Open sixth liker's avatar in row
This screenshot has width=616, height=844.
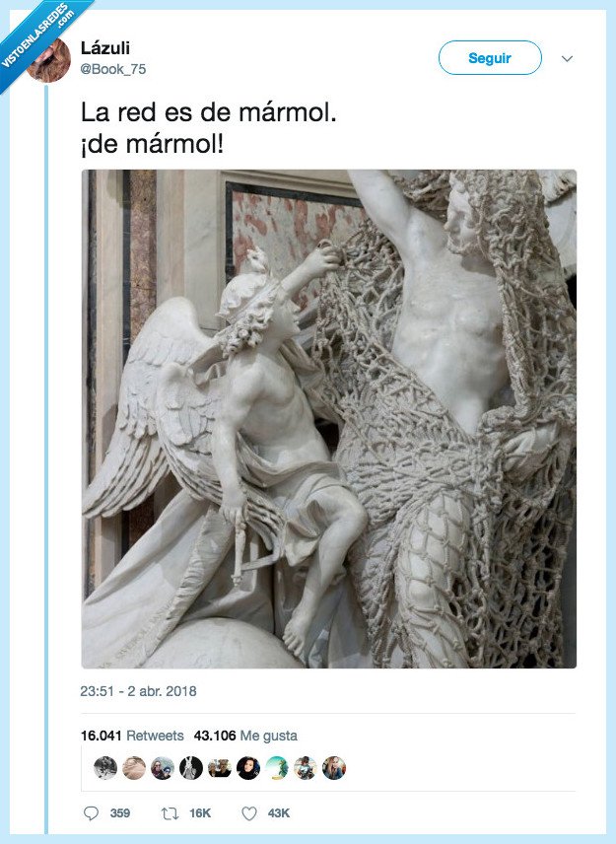point(248,767)
